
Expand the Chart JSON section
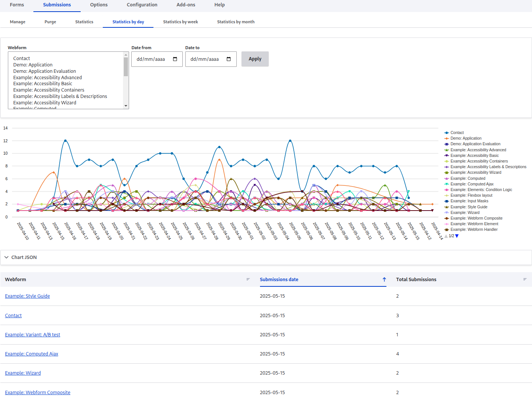266,257
